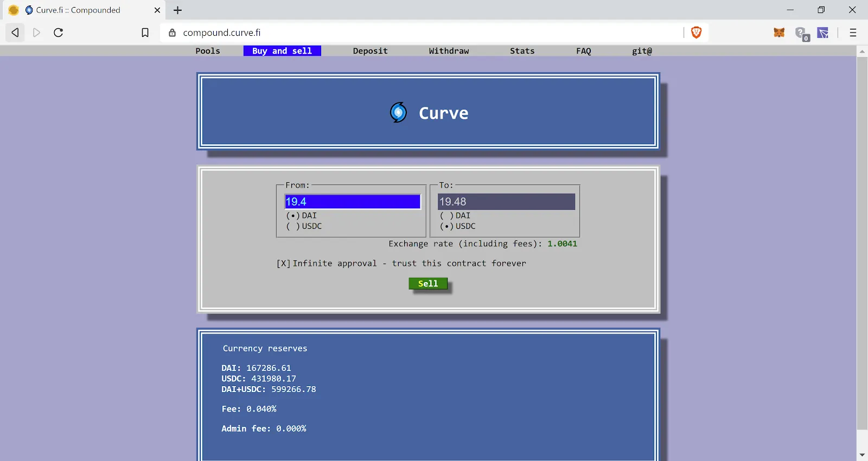Click the vertical scrollbar down arrow
Screen dimensions: 868x461
862,454
